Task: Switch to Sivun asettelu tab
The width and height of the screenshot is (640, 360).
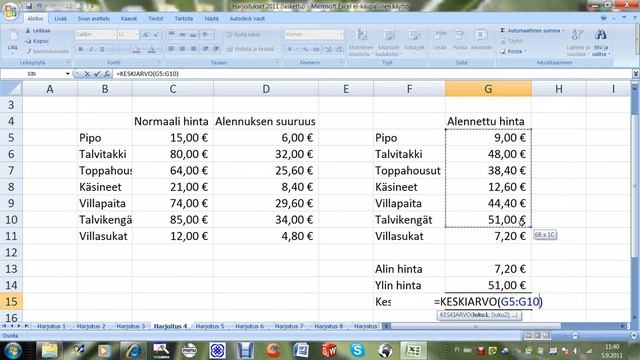Action: coord(94,18)
